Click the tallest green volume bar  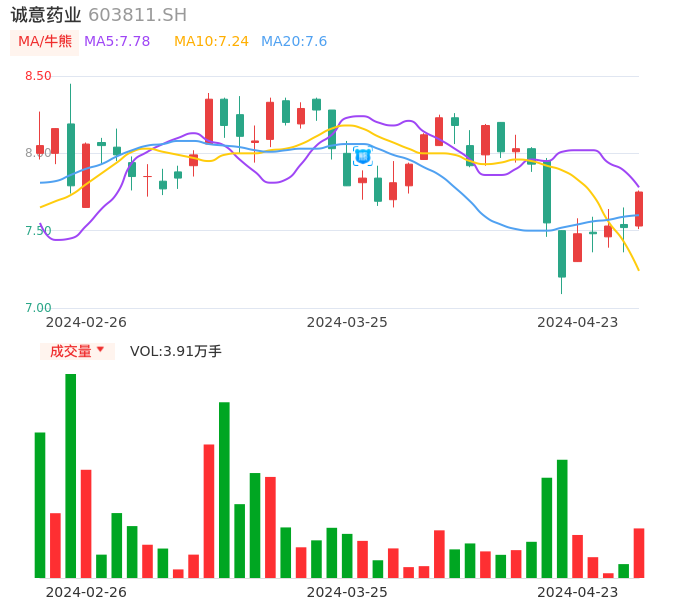71,475
